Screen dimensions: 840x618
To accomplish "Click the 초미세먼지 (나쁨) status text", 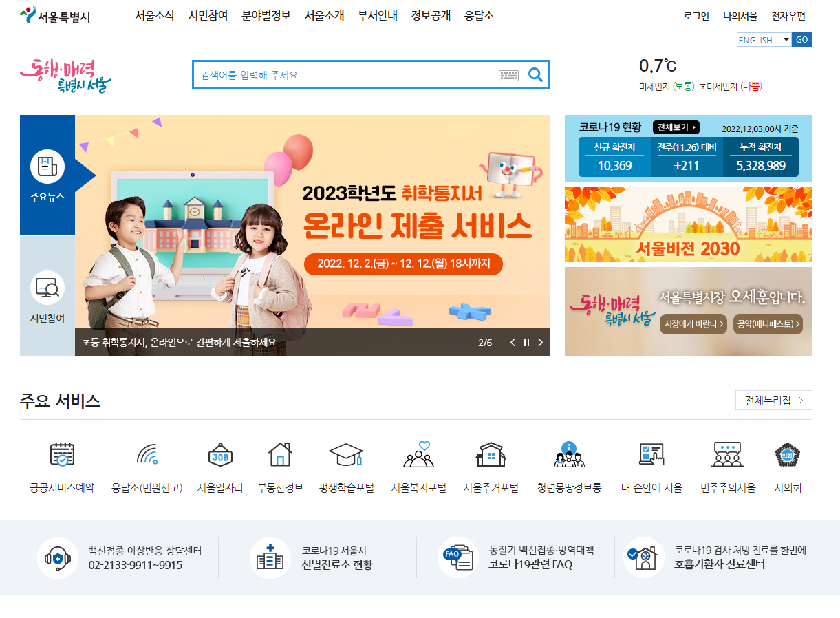I will click(x=731, y=87).
